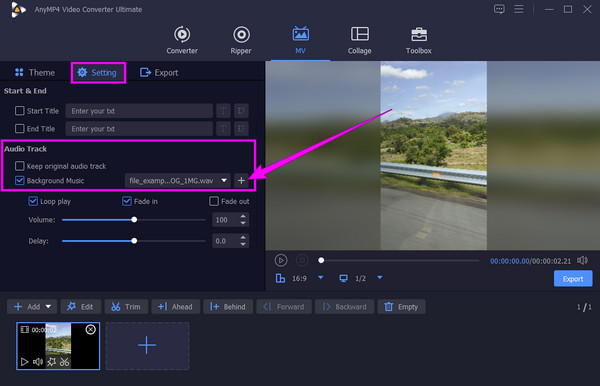Image resolution: width=600 pixels, height=386 pixels.
Task: Open the Add button's dropdown arrow
Action: pyautogui.click(x=48, y=307)
